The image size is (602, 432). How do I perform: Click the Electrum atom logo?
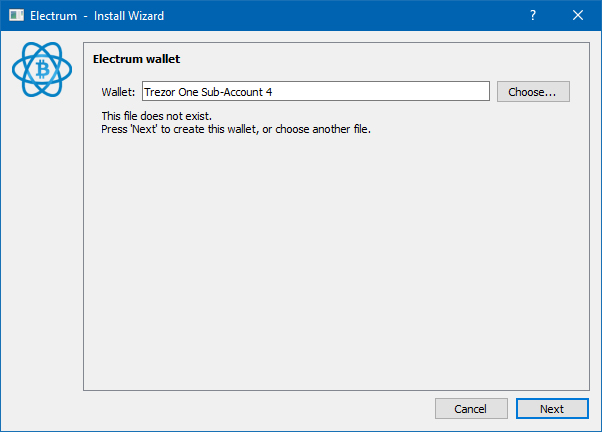42,70
